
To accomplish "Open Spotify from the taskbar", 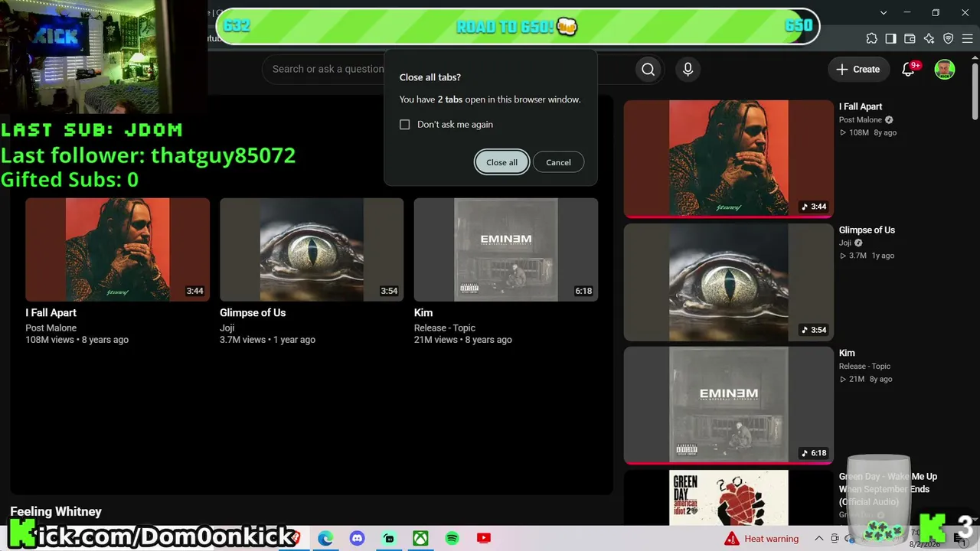I will [x=452, y=539].
